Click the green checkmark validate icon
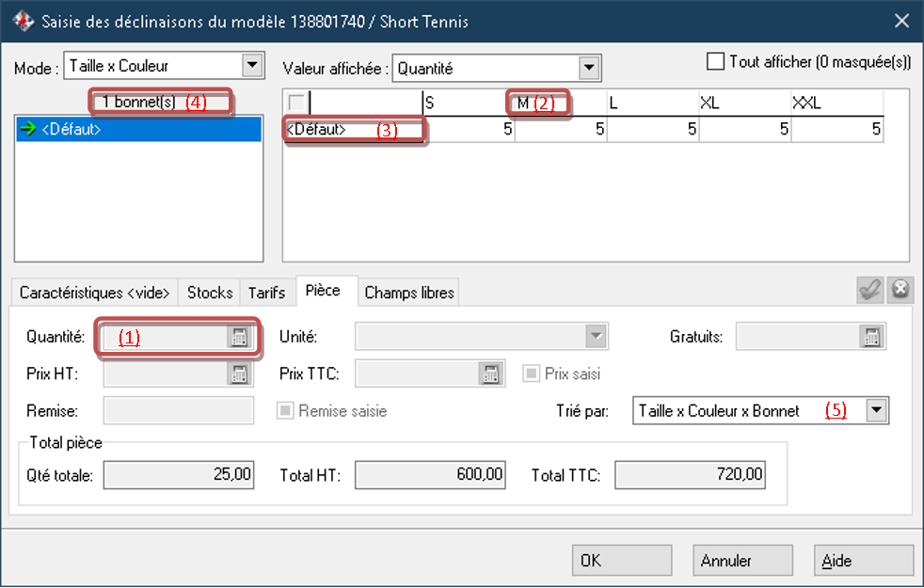924x588 pixels. point(870,291)
